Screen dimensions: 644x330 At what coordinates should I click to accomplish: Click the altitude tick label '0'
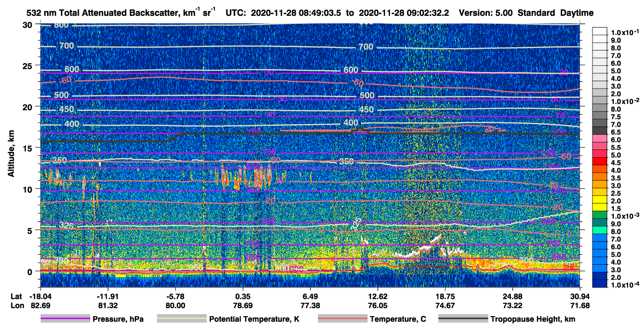click(x=31, y=271)
